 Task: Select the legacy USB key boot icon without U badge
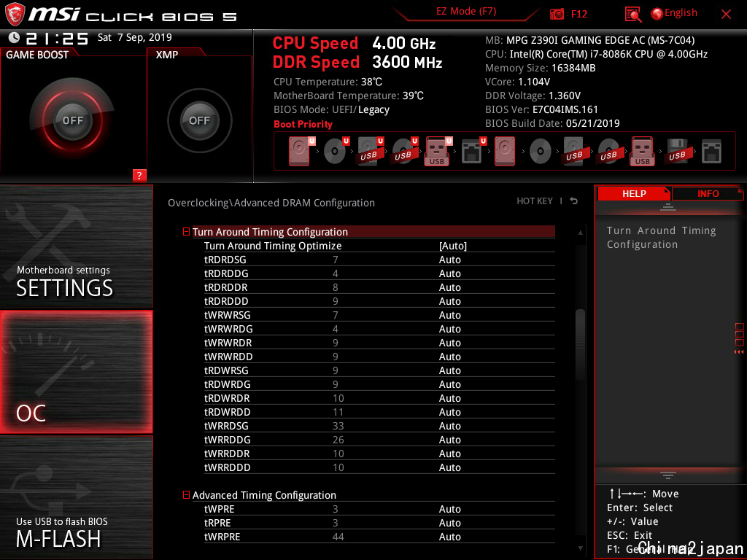[x=642, y=151]
